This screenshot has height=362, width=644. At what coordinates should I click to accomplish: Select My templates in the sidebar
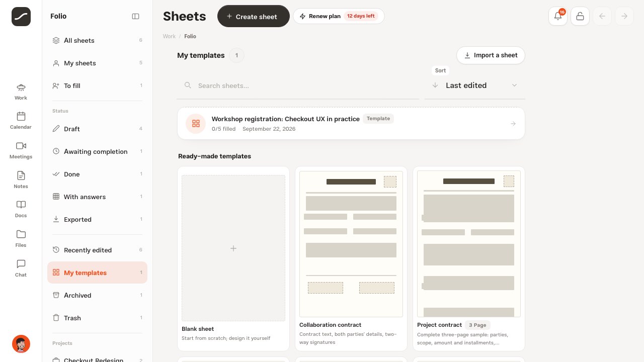click(x=97, y=273)
